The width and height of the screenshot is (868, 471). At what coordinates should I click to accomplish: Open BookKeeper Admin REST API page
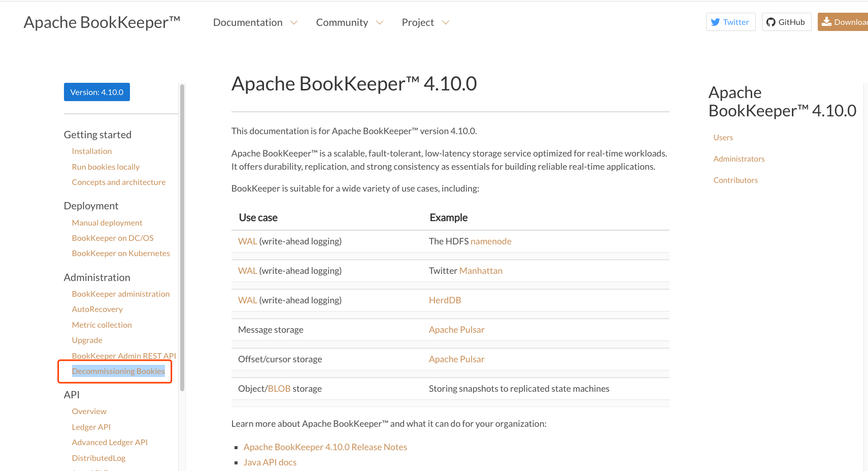click(124, 356)
